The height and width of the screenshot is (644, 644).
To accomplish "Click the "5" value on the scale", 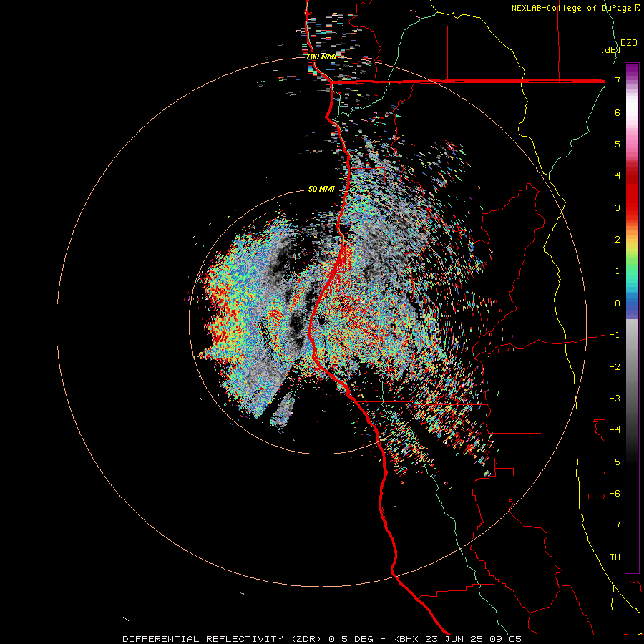I will pyautogui.click(x=618, y=144).
